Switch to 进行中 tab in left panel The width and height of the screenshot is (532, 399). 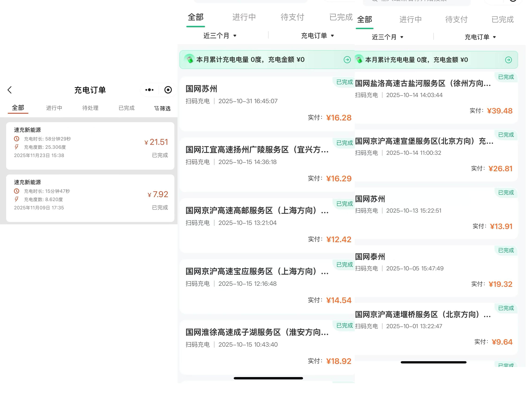pyautogui.click(x=54, y=108)
